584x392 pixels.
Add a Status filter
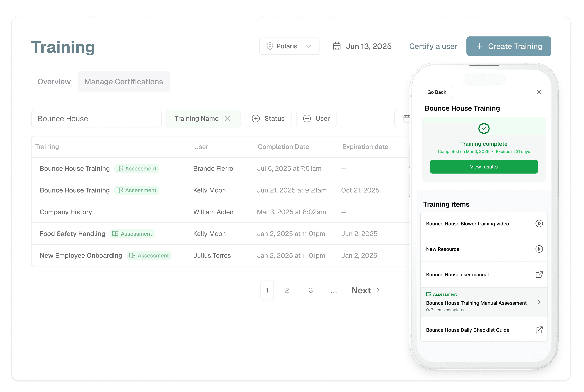coord(268,119)
